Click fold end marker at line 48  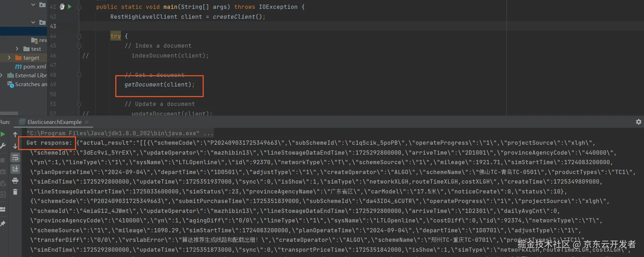[79, 75]
